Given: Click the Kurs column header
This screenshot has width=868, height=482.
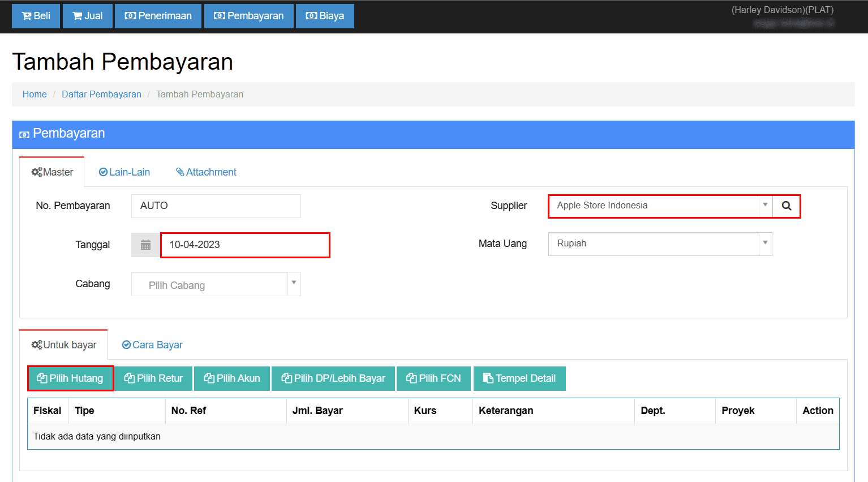Looking at the screenshot, I should (440, 411).
